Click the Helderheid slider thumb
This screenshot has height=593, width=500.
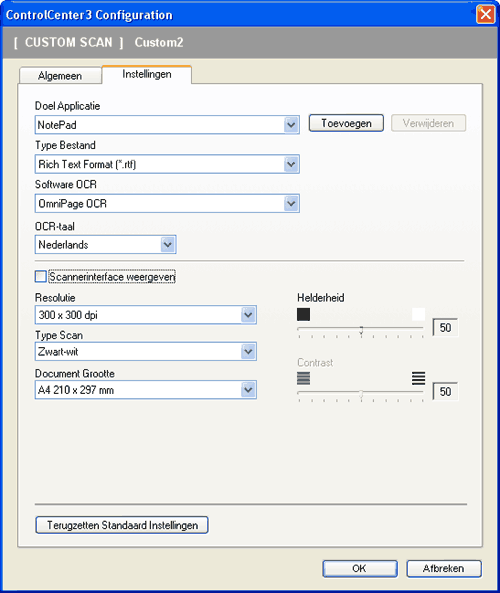pos(361,330)
